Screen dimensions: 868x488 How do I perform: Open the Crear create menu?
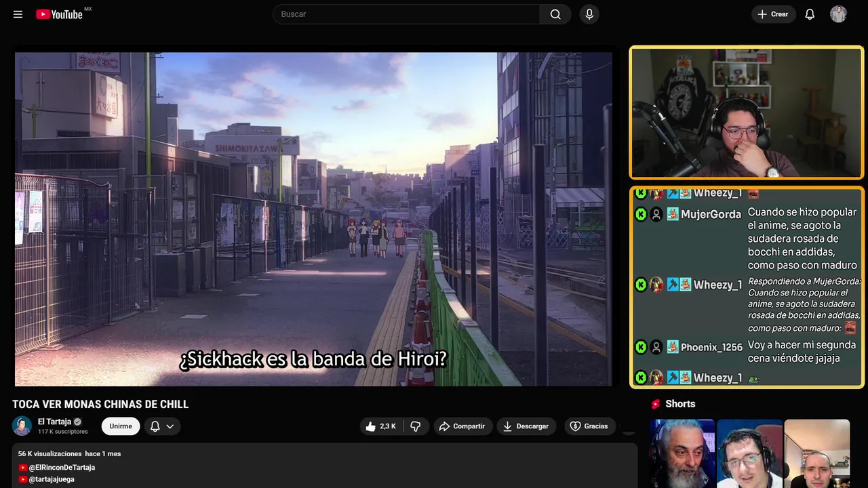(773, 14)
